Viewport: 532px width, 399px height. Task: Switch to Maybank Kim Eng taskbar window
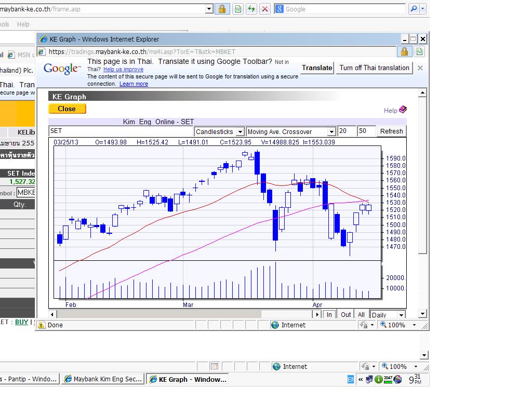tap(102, 379)
